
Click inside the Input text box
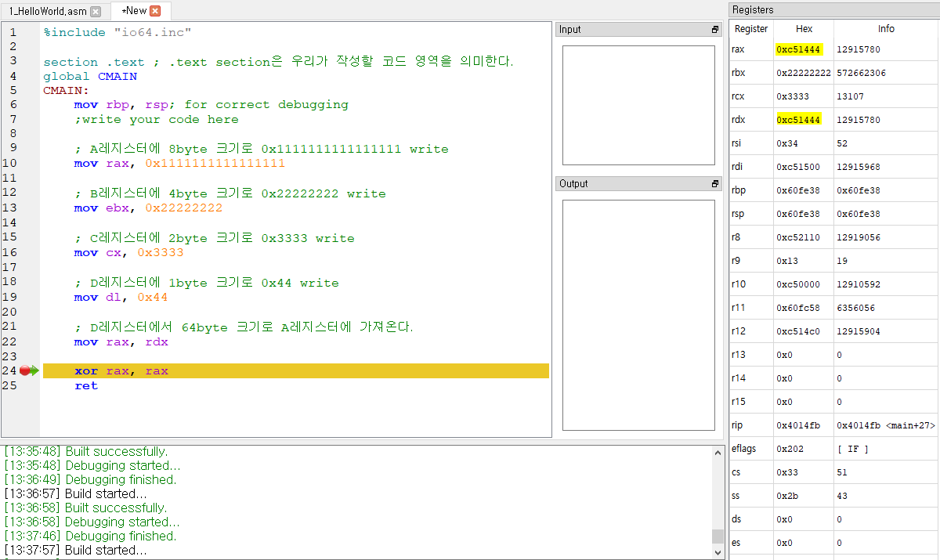click(x=638, y=105)
